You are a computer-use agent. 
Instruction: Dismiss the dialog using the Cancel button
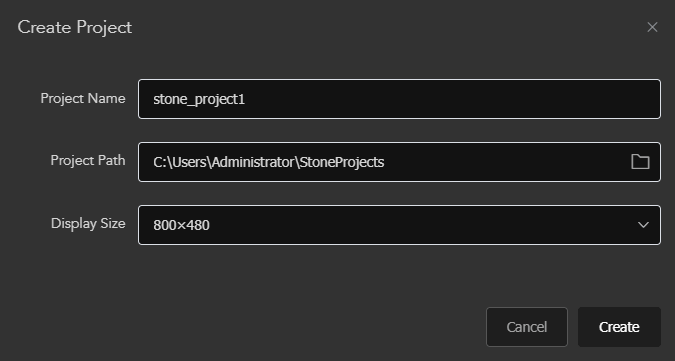[x=526, y=327]
